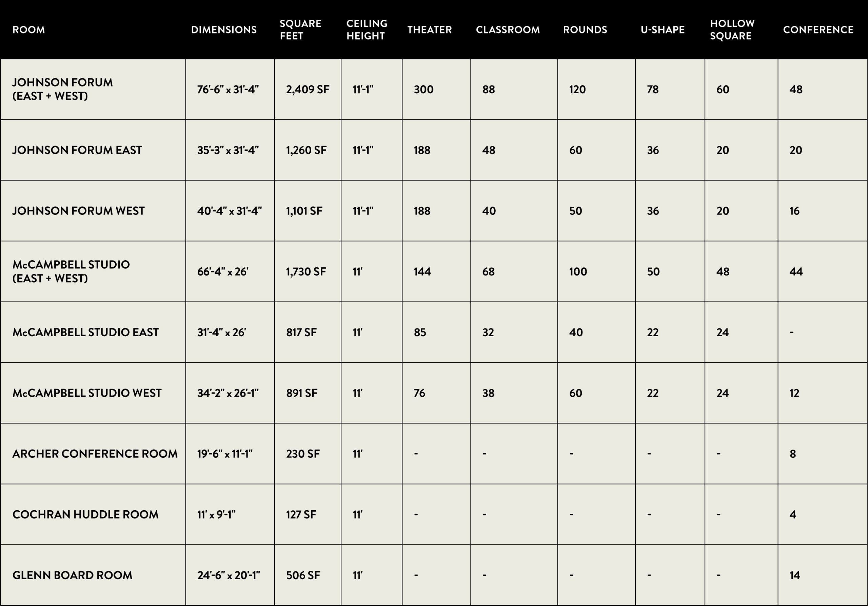
Task: Click the 66'-4" x 26' dimensions cell
Action: [223, 271]
